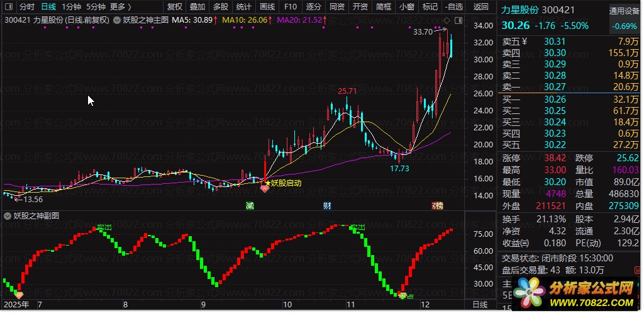Screen dimensions: 644x313
Task: Click the 25.71 high price label
Action: 347,91
